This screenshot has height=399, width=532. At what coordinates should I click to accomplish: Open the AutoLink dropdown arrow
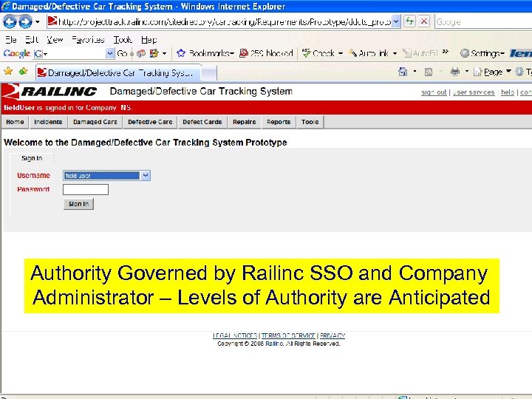coord(395,53)
